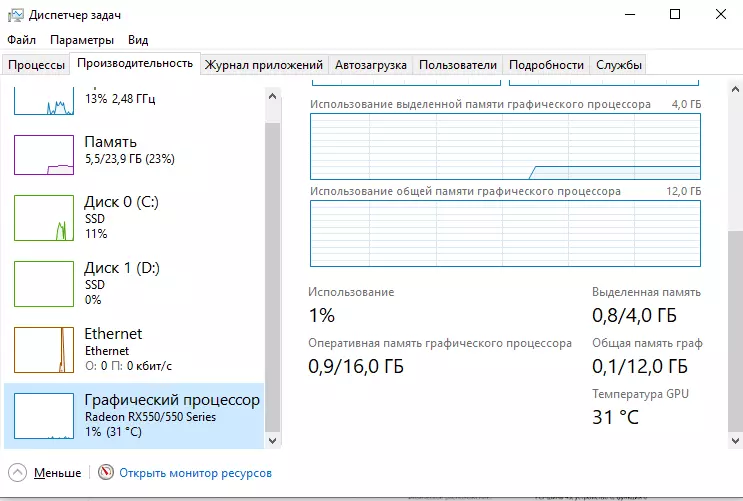Viewport: 743px width, 501px height.
Task: Click the Открыть монитор ресурсов link
Action: (195, 473)
